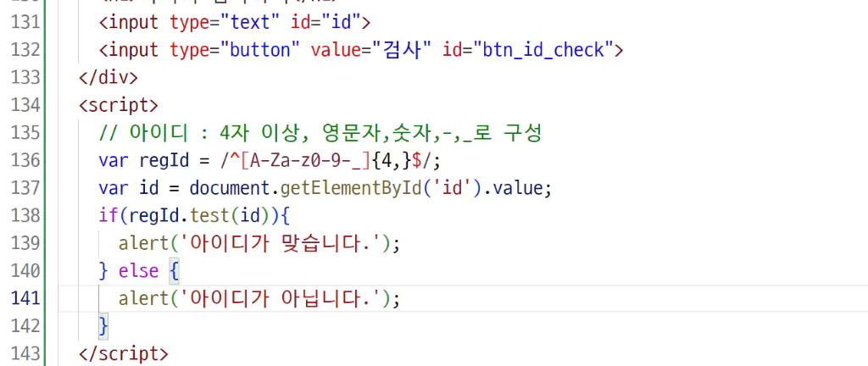868x366 pixels.
Task: Click line number 136 in the gutter
Action: pyautogui.click(x=25, y=161)
